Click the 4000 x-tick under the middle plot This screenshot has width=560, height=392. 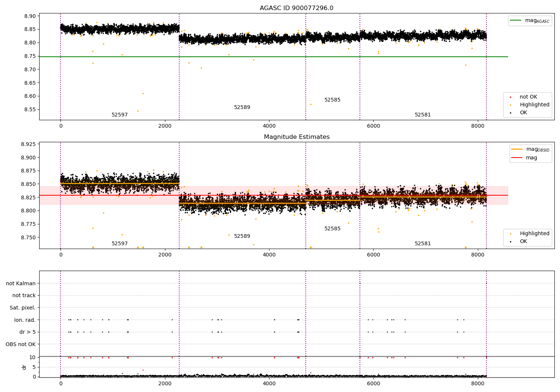[269, 255]
